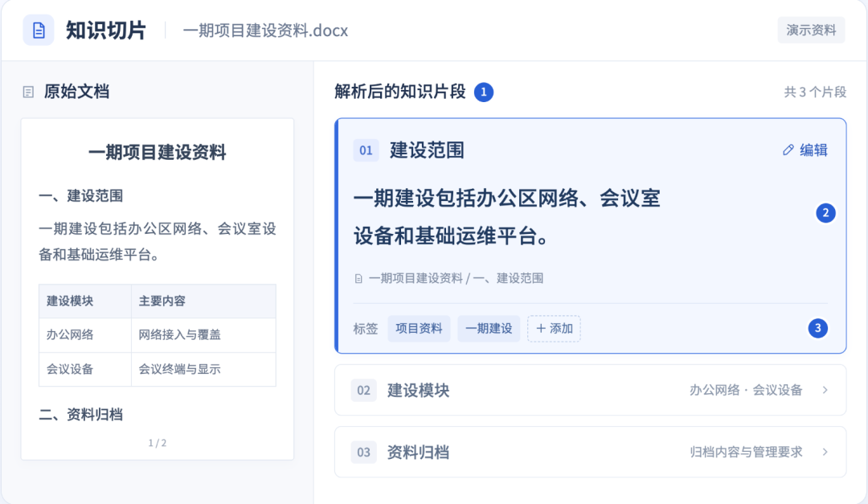Click the 原始文档 panel icon
Viewport: 868px width, 504px height.
(28, 92)
